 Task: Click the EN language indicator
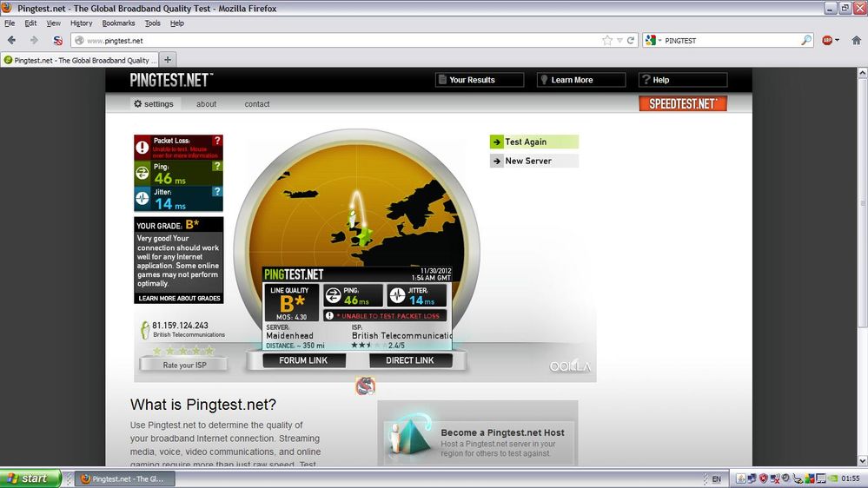pos(716,479)
